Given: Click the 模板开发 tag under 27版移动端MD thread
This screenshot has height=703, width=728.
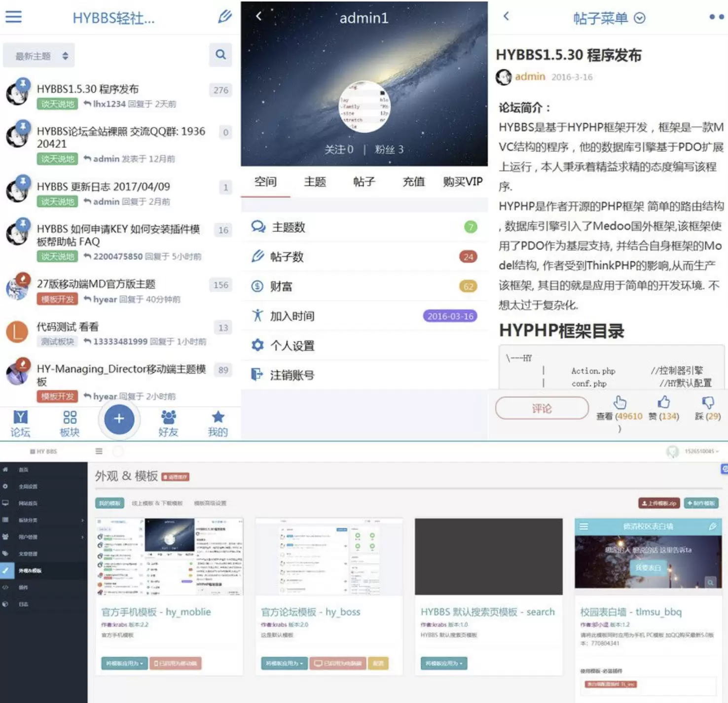Looking at the screenshot, I should coord(57,299).
